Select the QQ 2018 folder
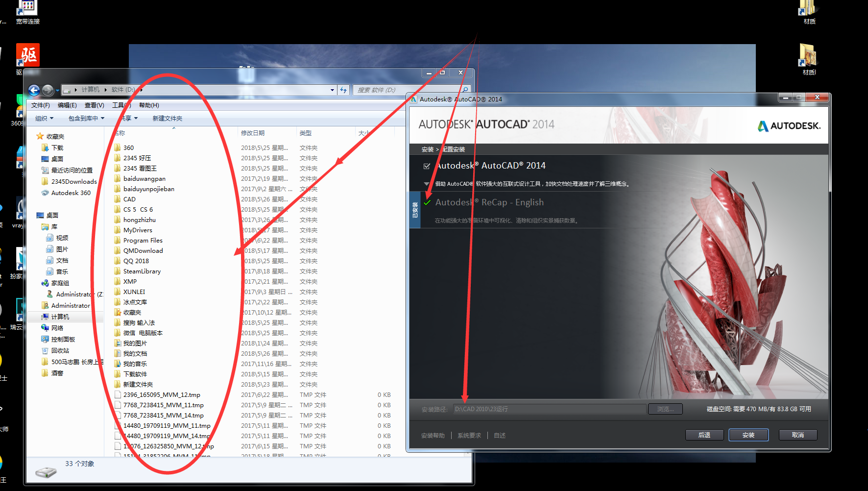 click(x=136, y=261)
